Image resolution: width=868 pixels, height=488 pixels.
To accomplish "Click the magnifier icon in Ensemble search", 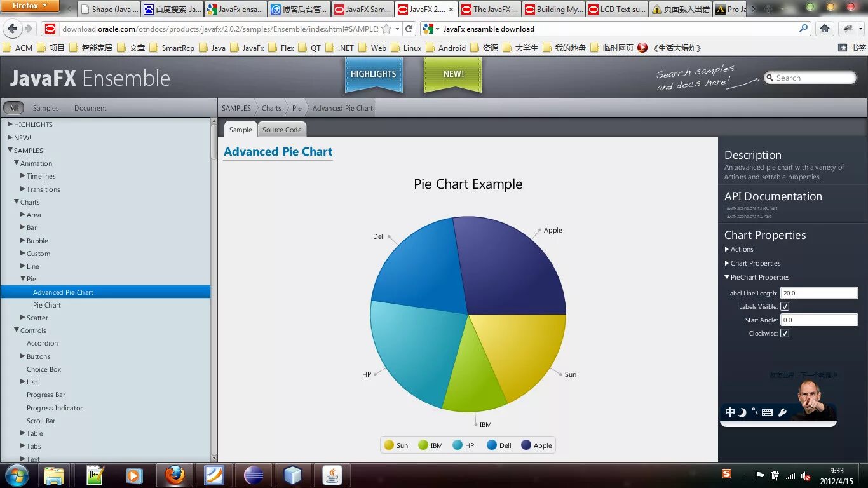I will click(x=770, y=78).
